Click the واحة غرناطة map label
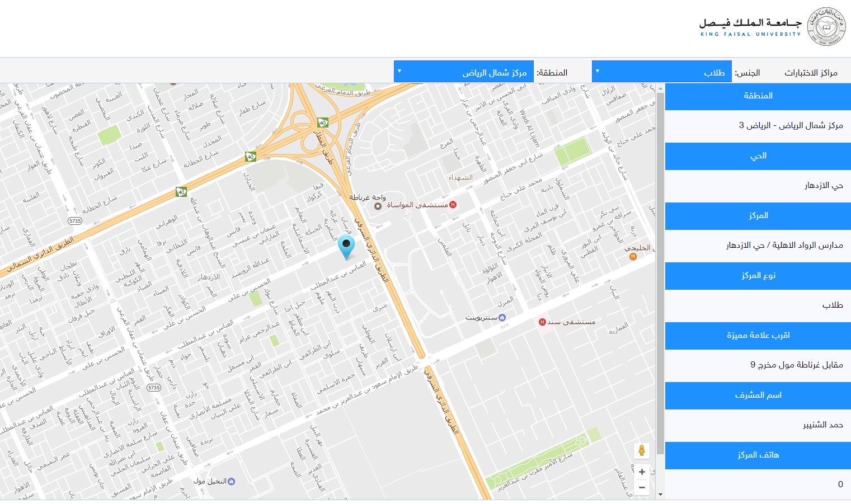This screenshot has width=851, height=504. [368, 197]
